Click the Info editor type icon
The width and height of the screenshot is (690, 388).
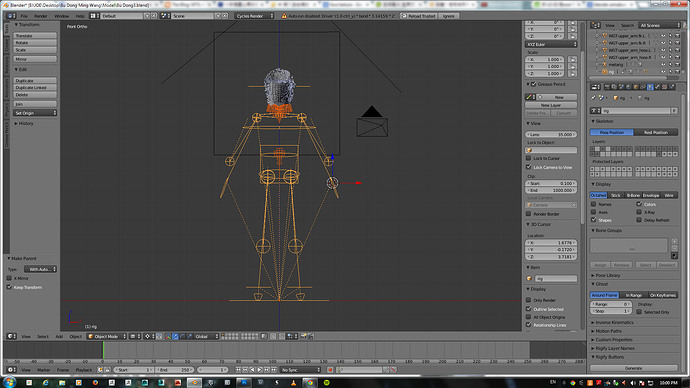(10, 16)
